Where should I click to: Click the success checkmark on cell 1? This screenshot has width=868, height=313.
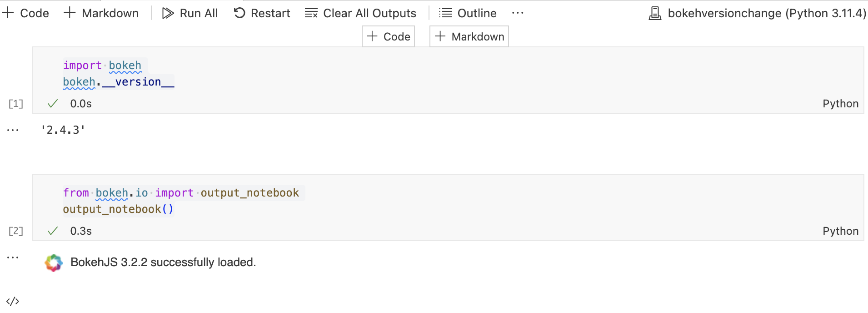[53, 103]
